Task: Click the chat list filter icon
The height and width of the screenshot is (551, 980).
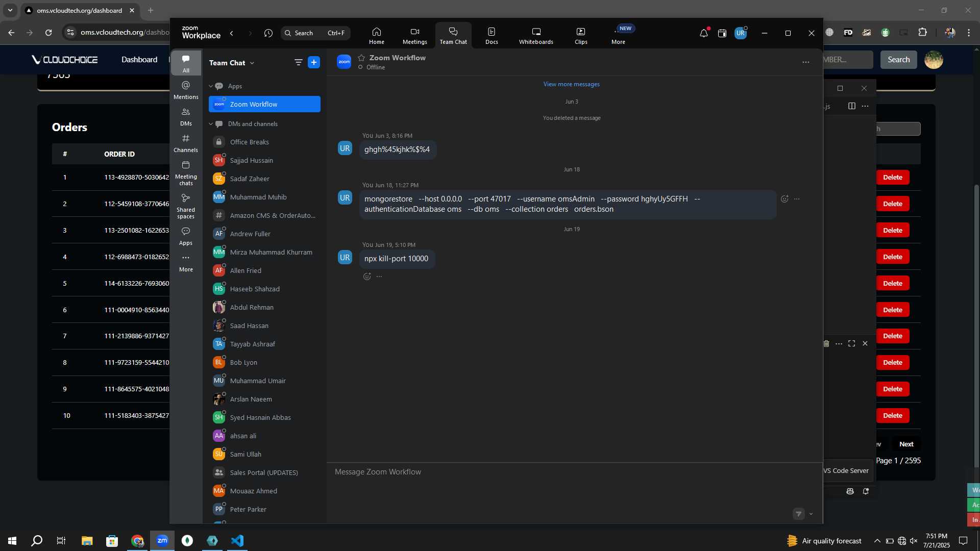Action: [298, 62]
